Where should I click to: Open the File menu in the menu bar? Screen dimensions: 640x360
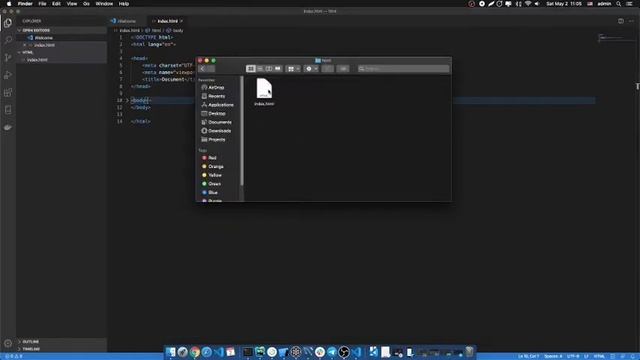pos(42,4)
